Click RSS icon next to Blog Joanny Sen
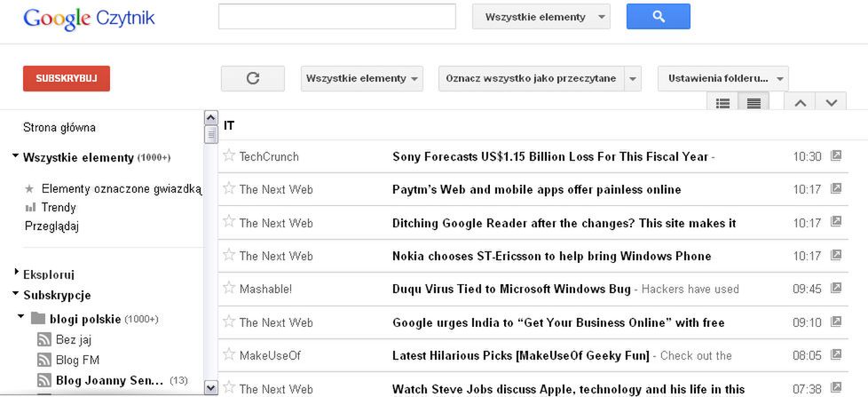Viewport: 868px width, 397px height. click(43, 380)
